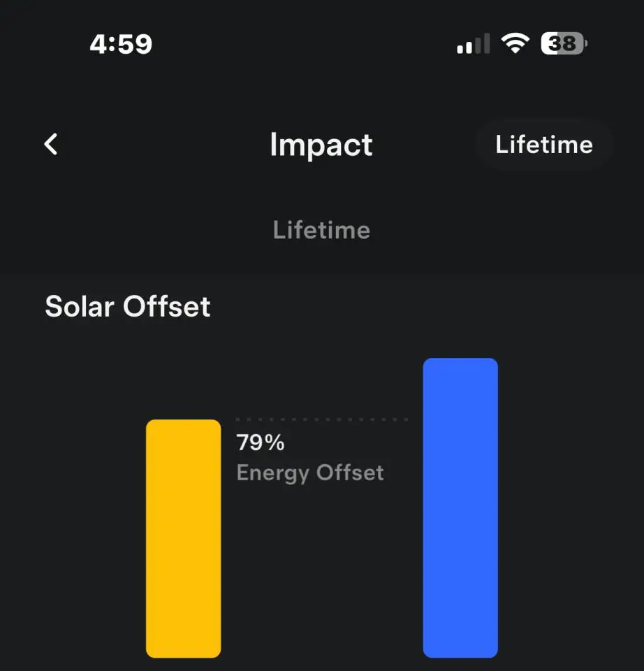Select the shorter yellow chart column
644x671 pixels.
pyautogui.click(x=183, y=538)
